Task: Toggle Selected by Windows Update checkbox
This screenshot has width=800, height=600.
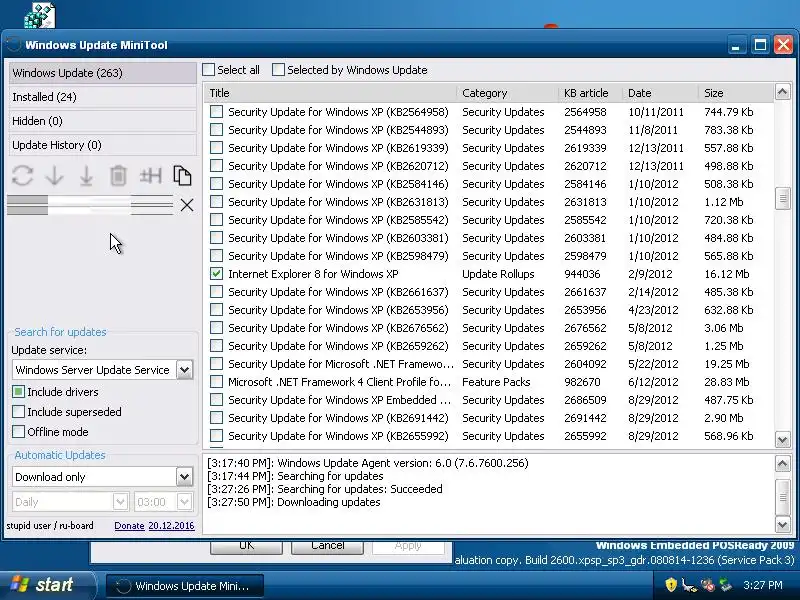Action: [278, 70]
